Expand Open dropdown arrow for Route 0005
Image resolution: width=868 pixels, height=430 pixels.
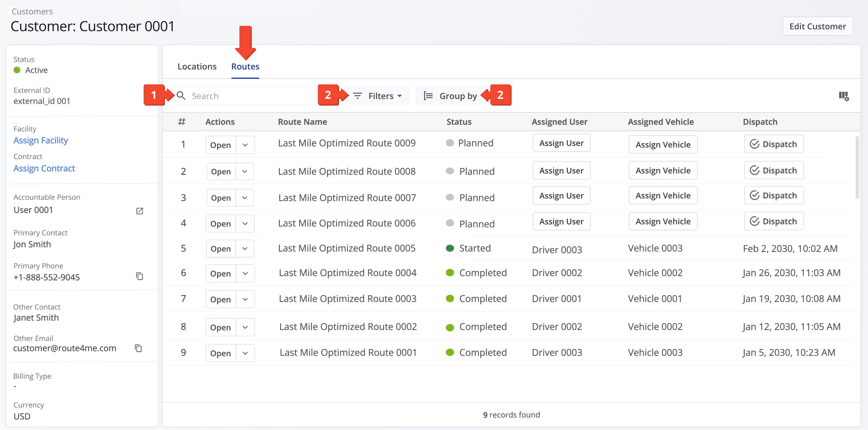(x=245, y=249)
